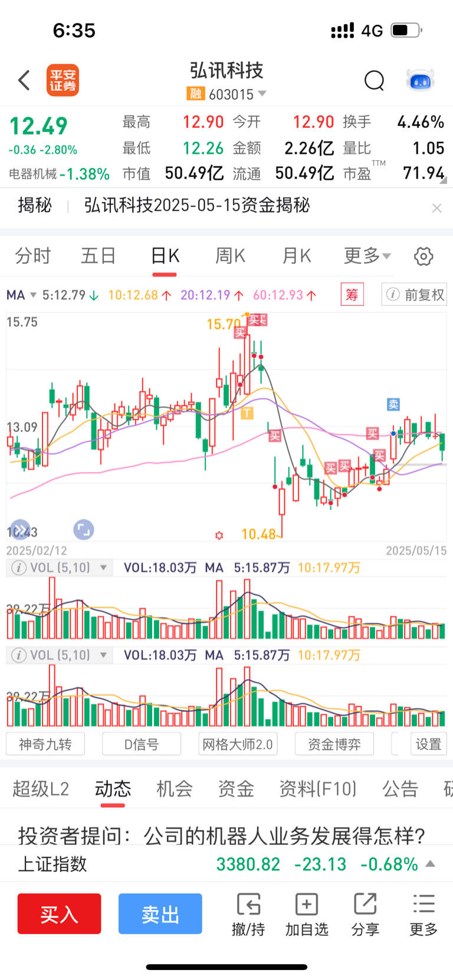Switch to 公告 tab
The width and height of the screenshot is (453, 980).
(x=401, y=788)
